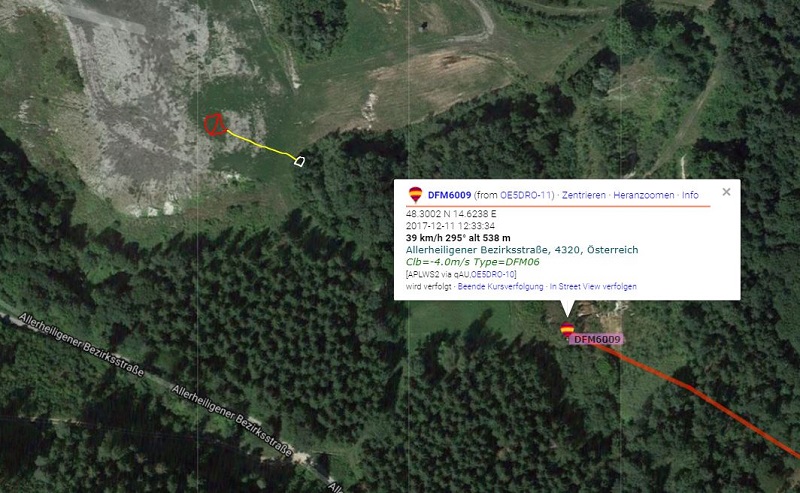Screen dimensions: 800x493
Task: Open the DFM6009 callsign link in the popup
Action: tap(449, 195)
